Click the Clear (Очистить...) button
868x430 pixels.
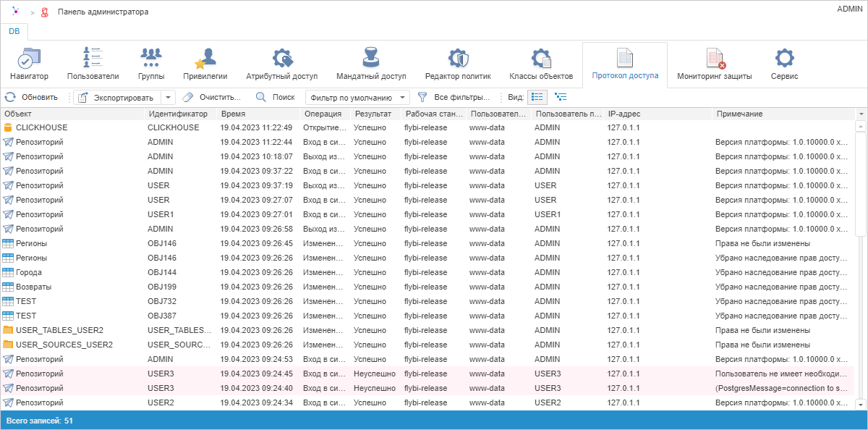(x=211, y=97)
